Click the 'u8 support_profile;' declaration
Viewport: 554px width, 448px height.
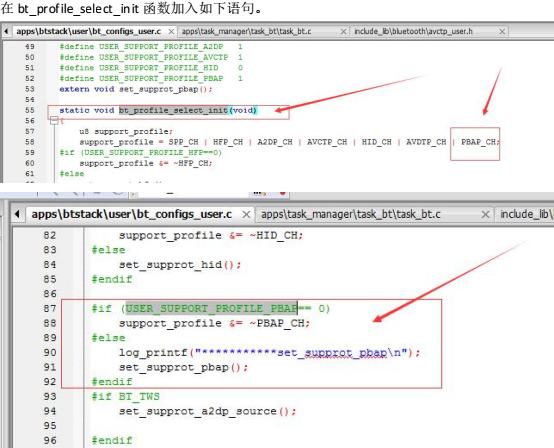coord(126,131)
